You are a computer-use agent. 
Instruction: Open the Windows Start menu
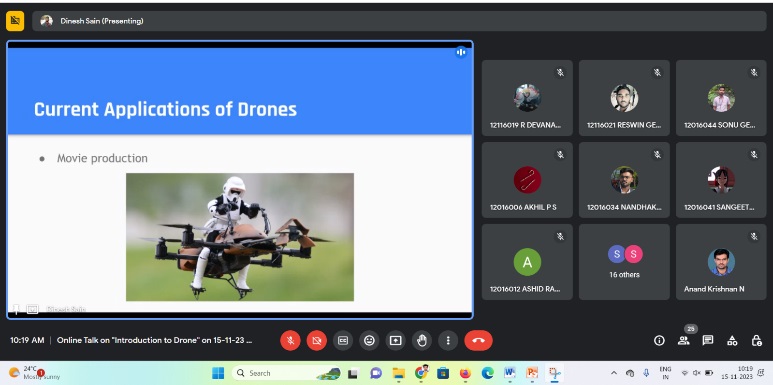pos(218,373)
